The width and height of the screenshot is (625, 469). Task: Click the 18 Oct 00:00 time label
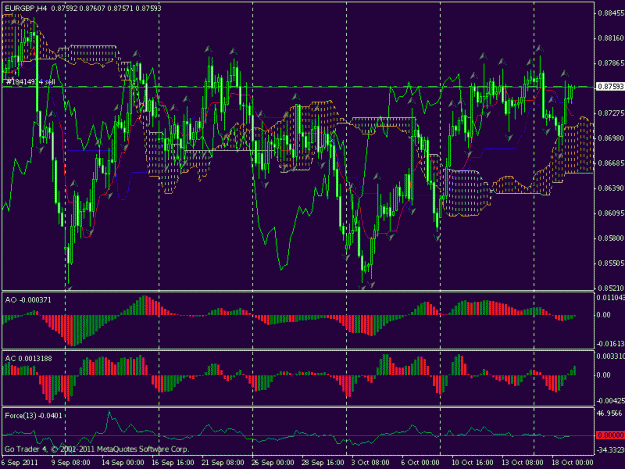click(x=572, y=462)
